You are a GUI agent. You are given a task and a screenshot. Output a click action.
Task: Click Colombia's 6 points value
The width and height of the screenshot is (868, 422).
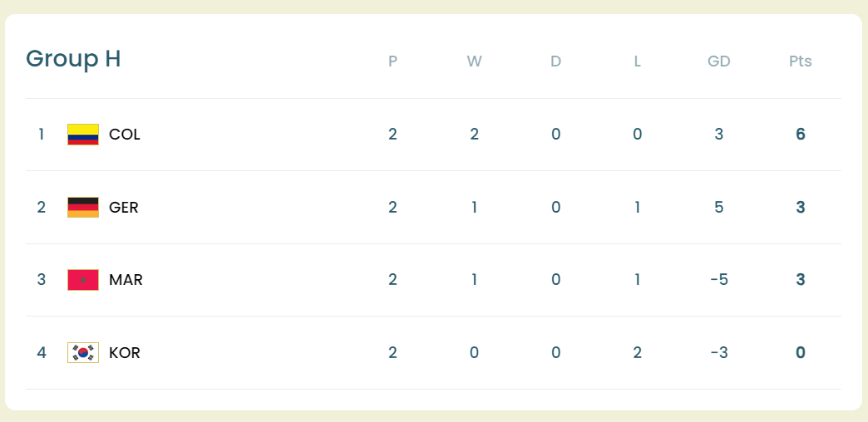(800, 135)
